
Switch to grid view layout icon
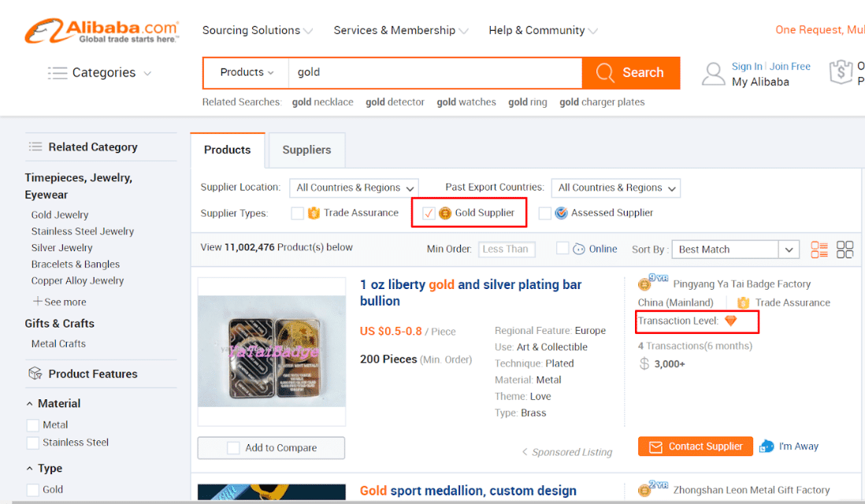point(845,250)
